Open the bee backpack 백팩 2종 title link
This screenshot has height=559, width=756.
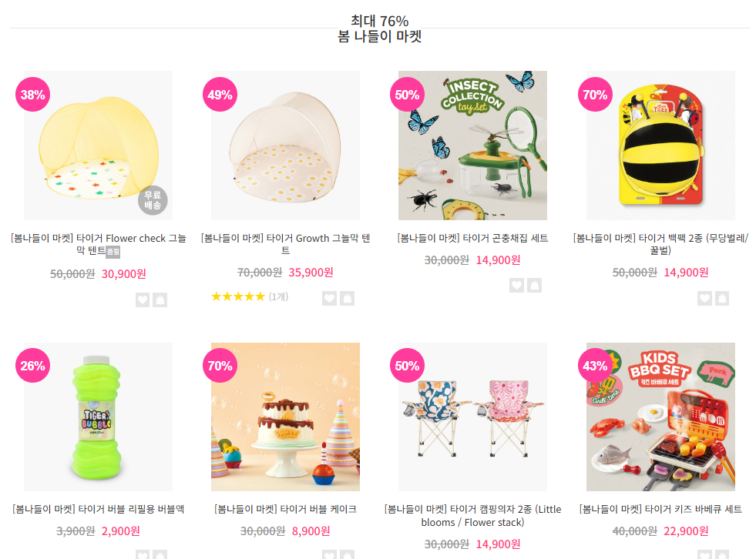pos(660,244)
